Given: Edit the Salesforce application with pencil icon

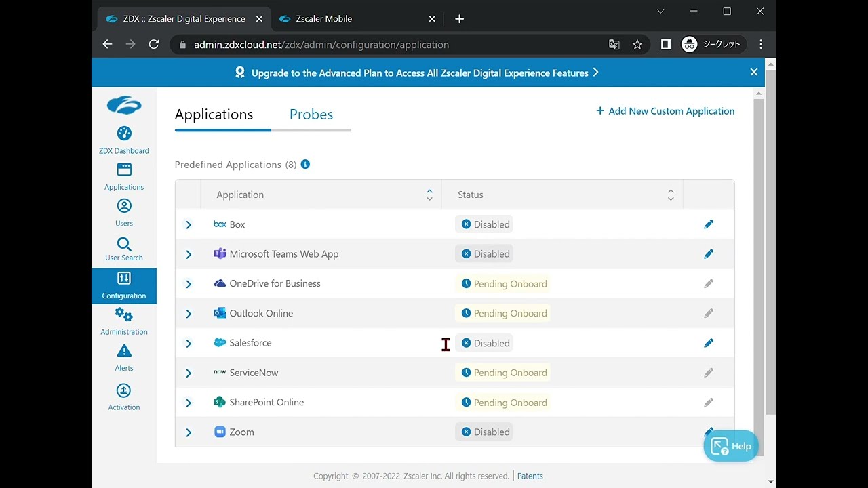Looking at the screenshot, I should tap(709, 343).
